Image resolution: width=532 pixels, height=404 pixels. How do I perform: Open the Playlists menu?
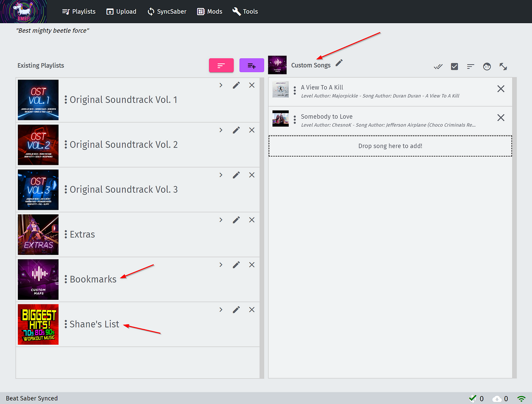(79, 11)
